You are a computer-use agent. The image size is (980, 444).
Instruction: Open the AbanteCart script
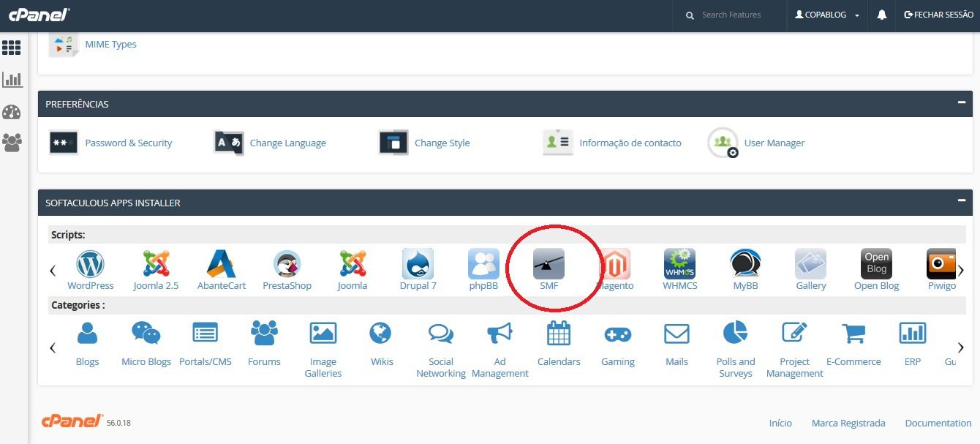point(222,269)
